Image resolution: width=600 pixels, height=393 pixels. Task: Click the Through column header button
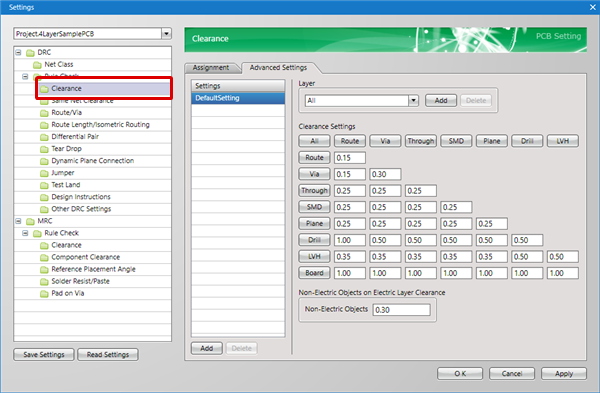coord(421,141)
